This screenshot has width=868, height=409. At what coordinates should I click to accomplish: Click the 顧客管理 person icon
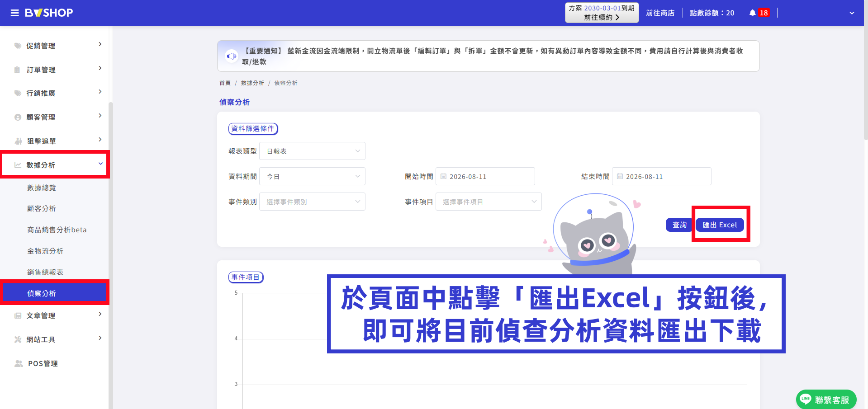pos(18,117)
